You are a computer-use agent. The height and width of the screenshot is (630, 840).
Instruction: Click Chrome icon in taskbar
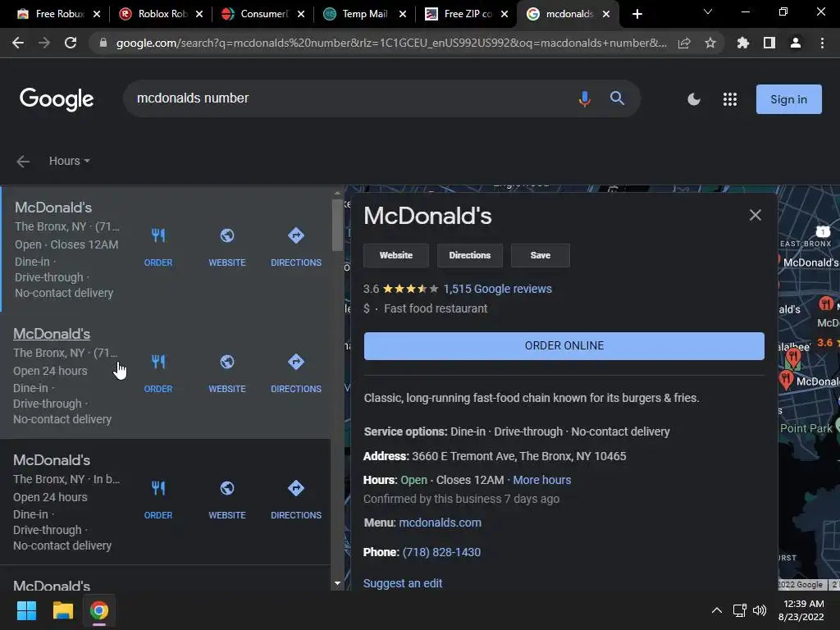pyautogui.click(x=99, y=610)
